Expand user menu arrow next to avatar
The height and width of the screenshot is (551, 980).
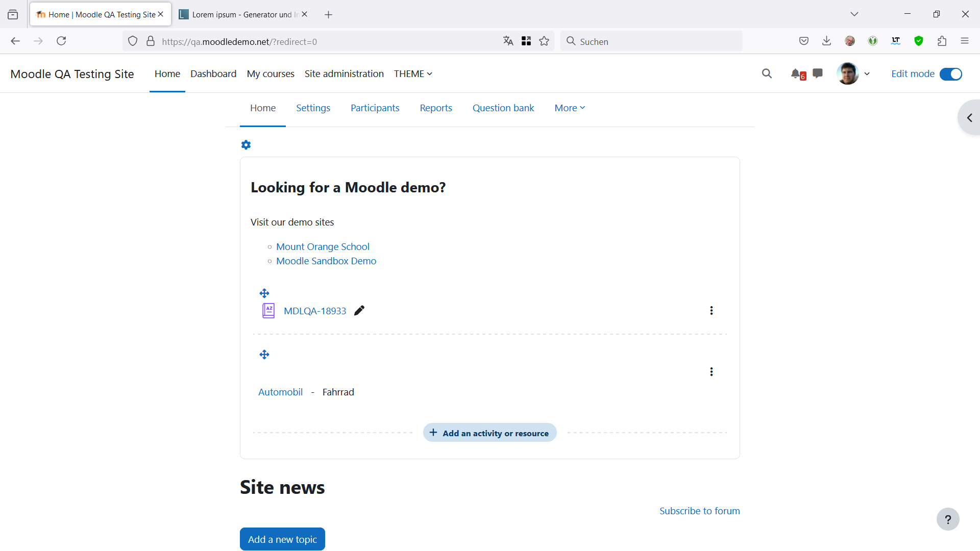click(x=867, y=74)
